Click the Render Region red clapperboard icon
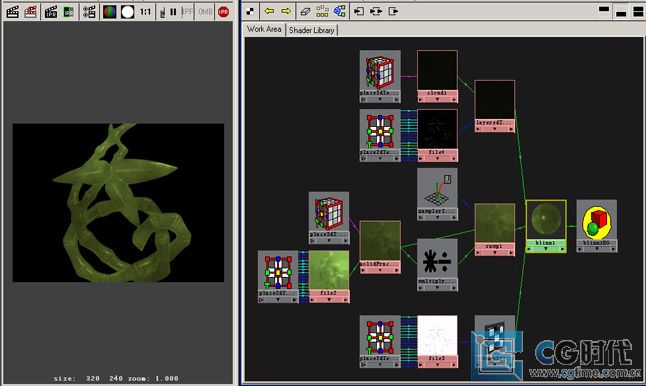The height and width of the screenshot is (386, 646). [x=30, y=12]
